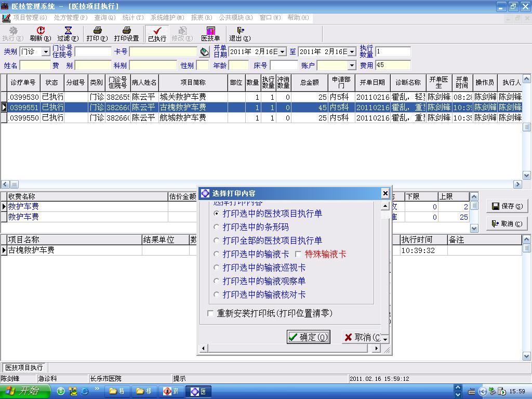This screenshot has width=532, height=399.
Task: Open the 查询 menu
Action: point(105,18)
